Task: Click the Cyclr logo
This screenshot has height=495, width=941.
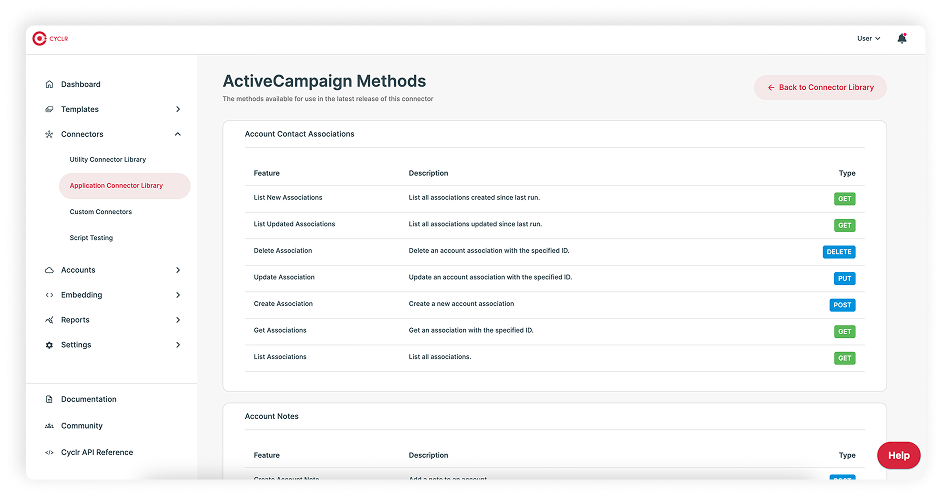Action: [50, 38]
